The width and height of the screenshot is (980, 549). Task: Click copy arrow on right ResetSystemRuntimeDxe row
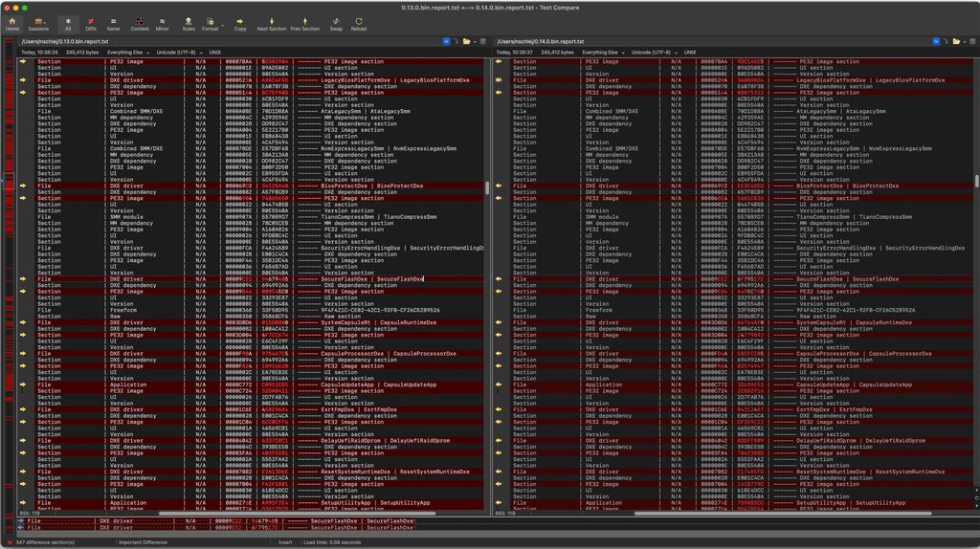pos(499,472)
